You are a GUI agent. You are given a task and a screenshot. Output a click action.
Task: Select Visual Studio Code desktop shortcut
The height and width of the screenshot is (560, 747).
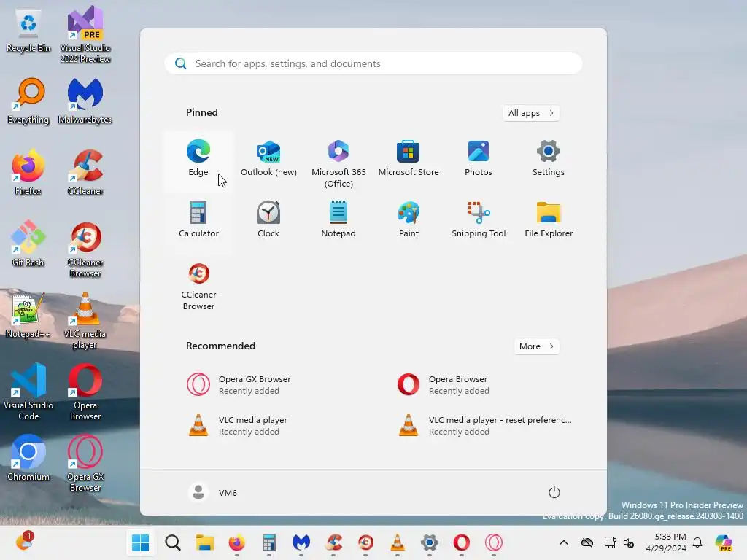(x=28, y=392)
